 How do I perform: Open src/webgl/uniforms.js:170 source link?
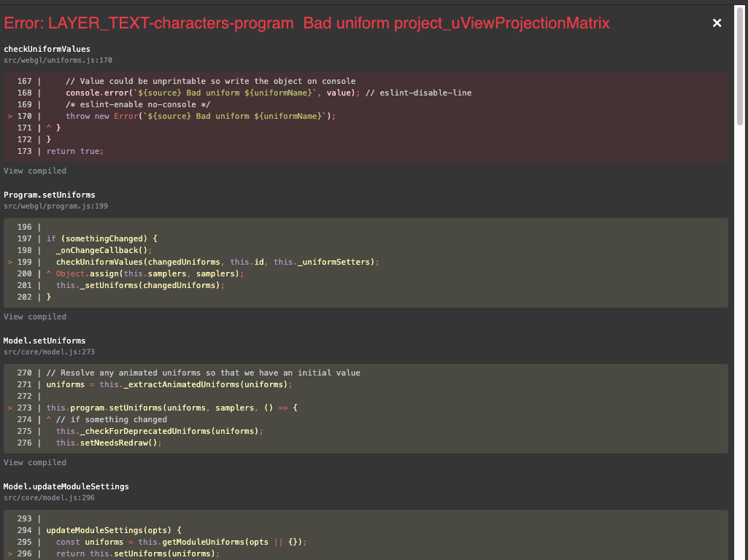pos(58,61)
